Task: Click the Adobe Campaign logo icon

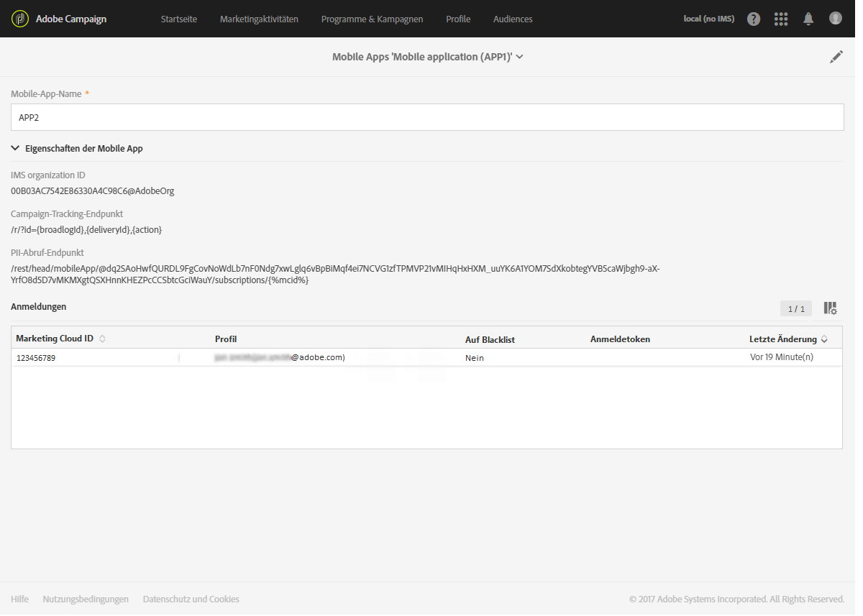Action: [x=20, y=19]
